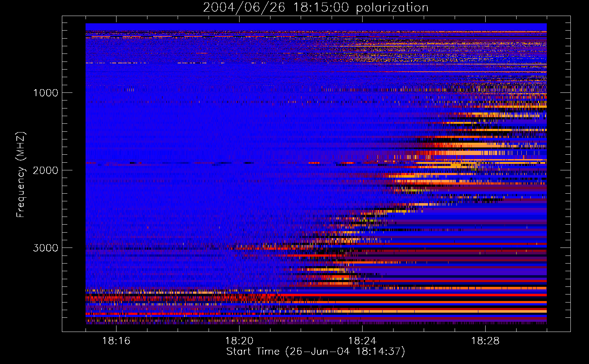Select the "Frequency (MHZ)" y-axis label

[x=21, y=174]
